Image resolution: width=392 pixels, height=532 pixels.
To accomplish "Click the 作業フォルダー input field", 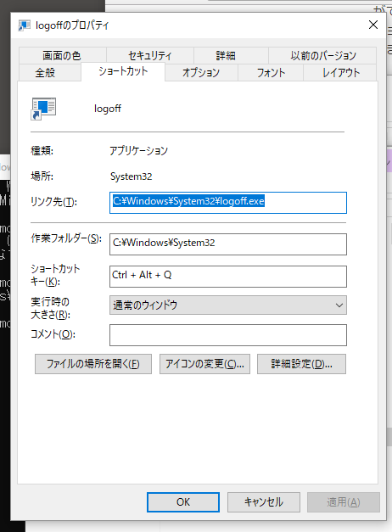I will (x=228, y=244).
